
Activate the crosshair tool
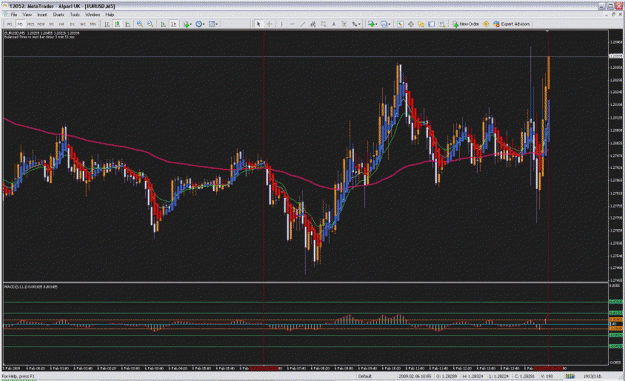pyautogui.click(x=269, y=24)
